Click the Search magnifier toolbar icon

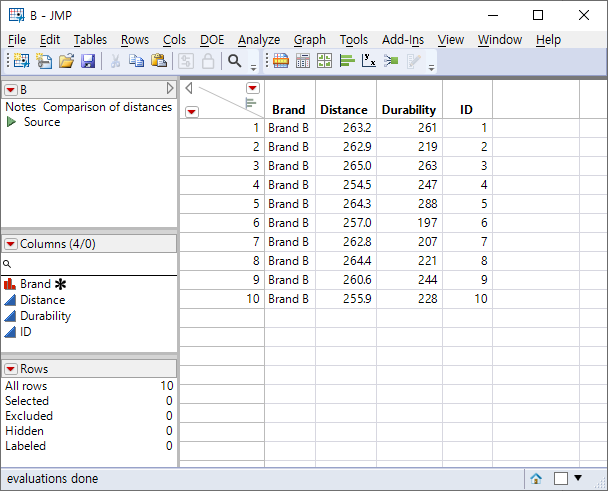click(234, 61)
